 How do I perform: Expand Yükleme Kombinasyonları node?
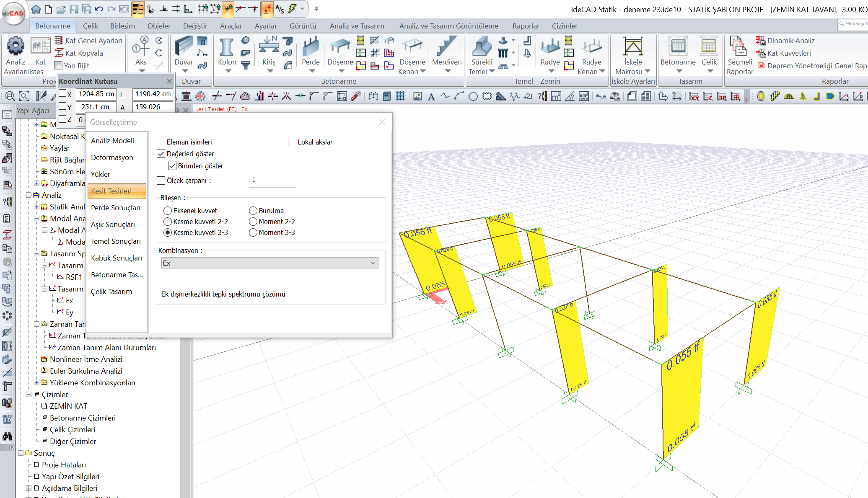[x=36, y=383]
